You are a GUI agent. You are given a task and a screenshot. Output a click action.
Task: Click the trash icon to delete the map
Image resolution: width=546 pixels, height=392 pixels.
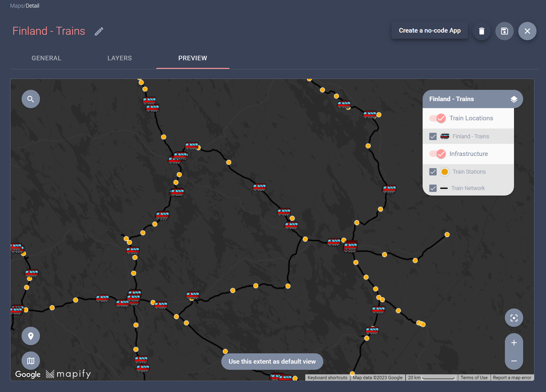(x=481, y=31)
